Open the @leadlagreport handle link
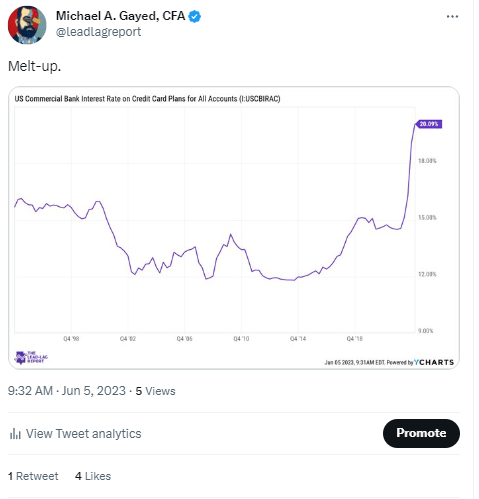The image size is (479, 499). point(98,32)
